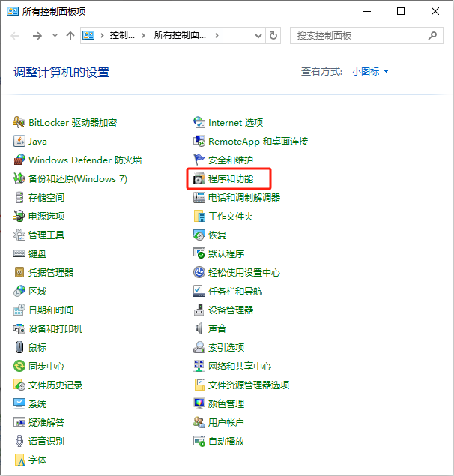Click the 语音识别 microphone icon
Screen dimensions: 454x476
click(x=19, y=441)
